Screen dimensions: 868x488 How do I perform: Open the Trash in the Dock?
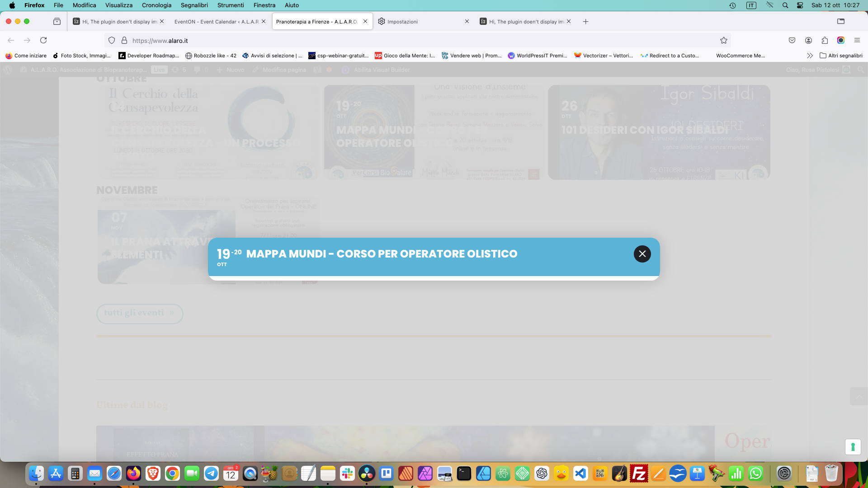pyautogui.click(x=831, y=474)
